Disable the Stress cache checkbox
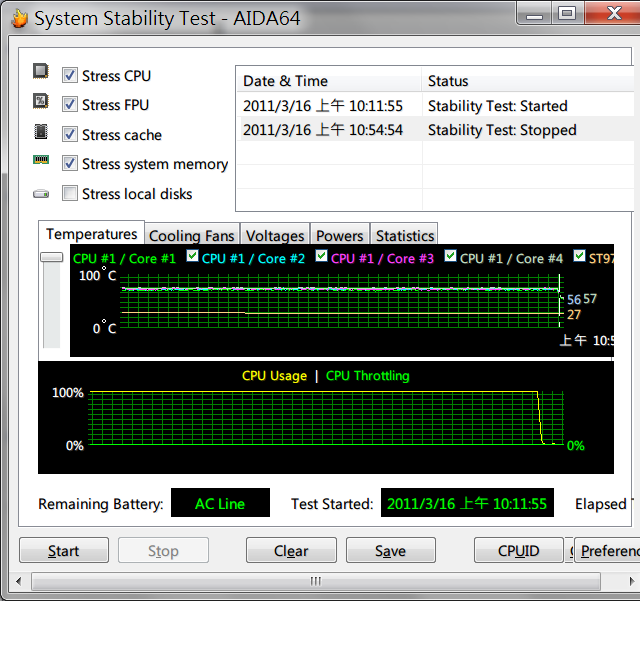 69,134
